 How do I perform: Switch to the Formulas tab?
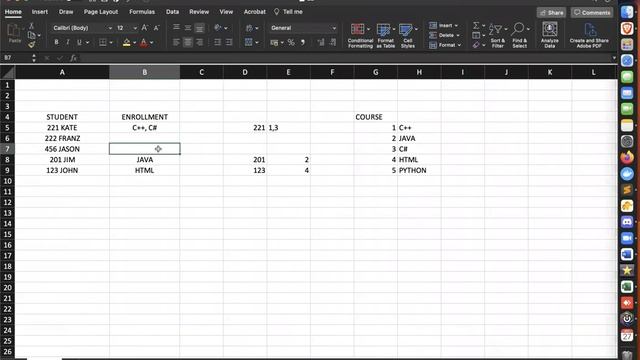click(x=142, y=12)
